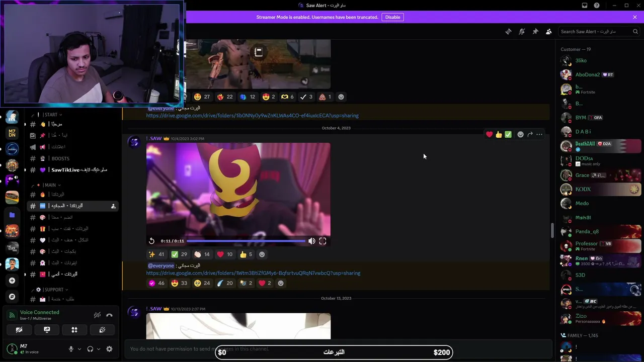Open the M7 DN server icon
This screenshot has height=362, width=644.
[12, 133]
